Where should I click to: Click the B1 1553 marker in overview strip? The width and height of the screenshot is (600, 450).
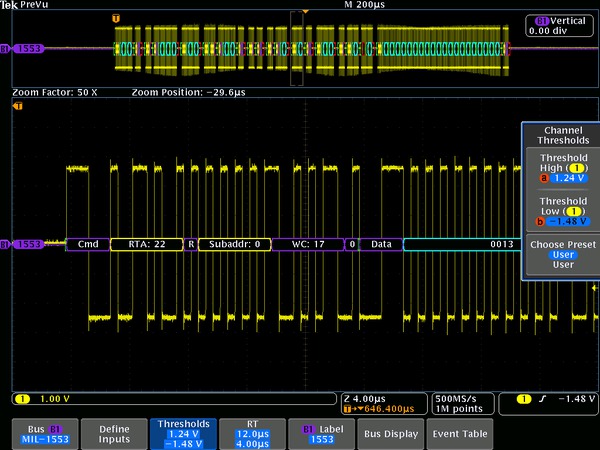[x=28, y=48]
